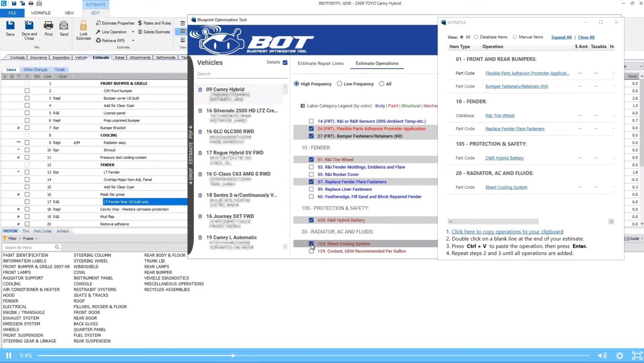
Task: Toggle the Details checkbox in Vehicles panel
Action: (x=285, y=62)
